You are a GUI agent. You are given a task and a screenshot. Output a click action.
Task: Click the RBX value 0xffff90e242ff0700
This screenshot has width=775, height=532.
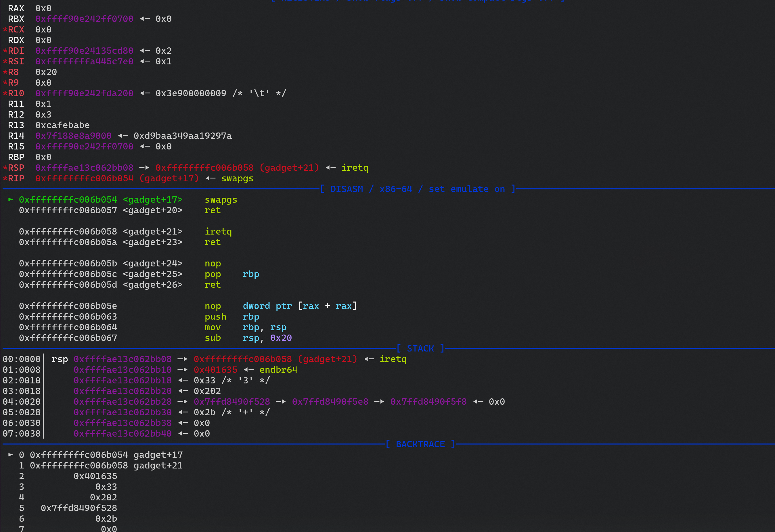tap(84, 19)
